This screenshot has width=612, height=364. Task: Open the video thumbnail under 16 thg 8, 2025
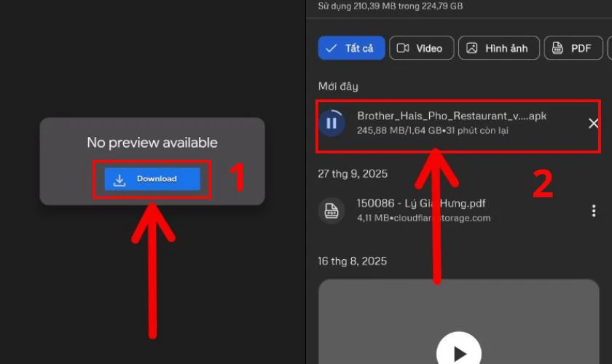pyautogui.click(x=458, y=320)
